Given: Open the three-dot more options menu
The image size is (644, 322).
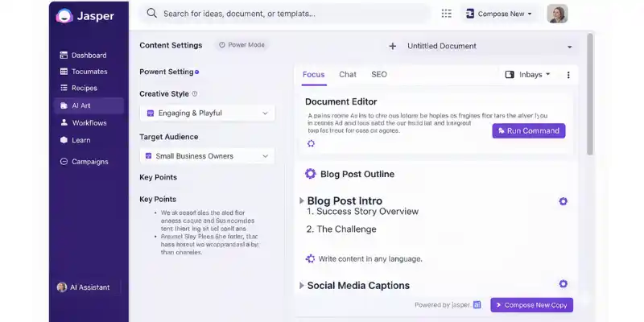Looking at the screenshot, I should coord(568,75).
